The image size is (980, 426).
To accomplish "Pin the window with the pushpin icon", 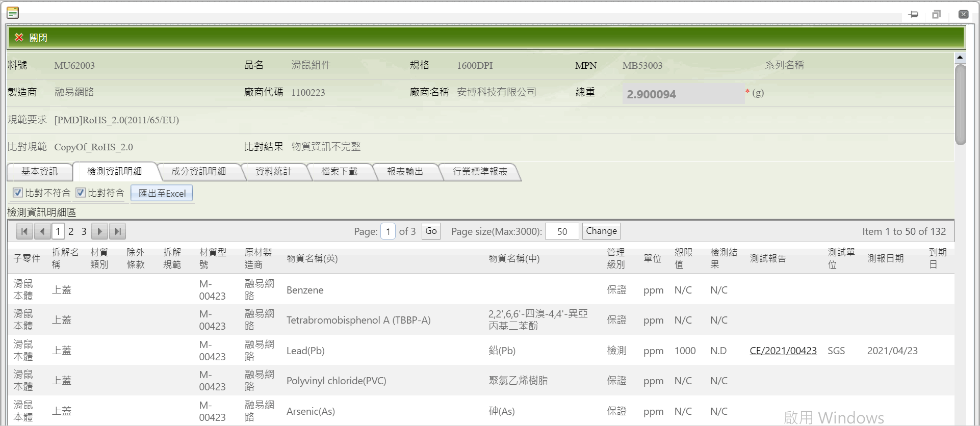I will coord(913,14).
